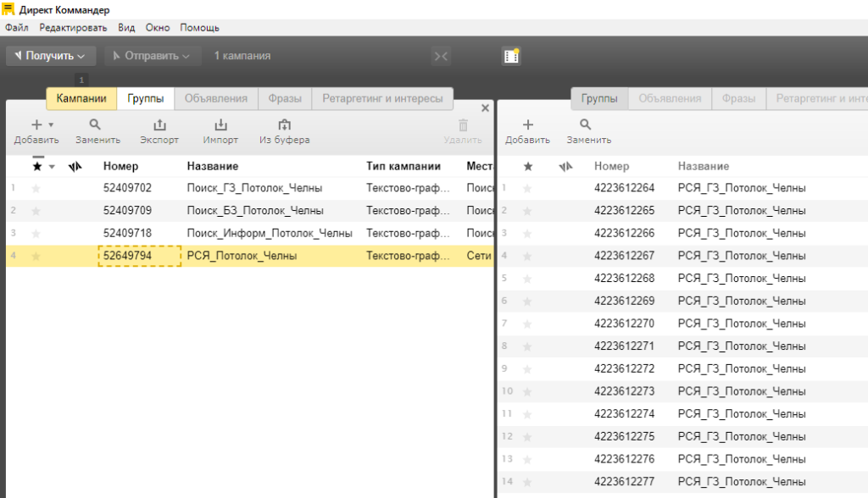Star campaign Поиск_БЗ_Потолок_Челны
This screenshot has height=498, width=868.
pos(36,211)
